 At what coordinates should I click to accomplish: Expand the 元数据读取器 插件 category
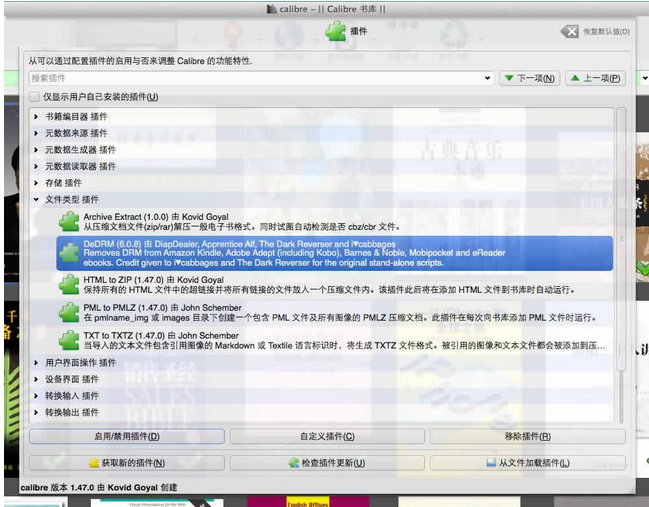pyautogui.click(x=36, y=166)
